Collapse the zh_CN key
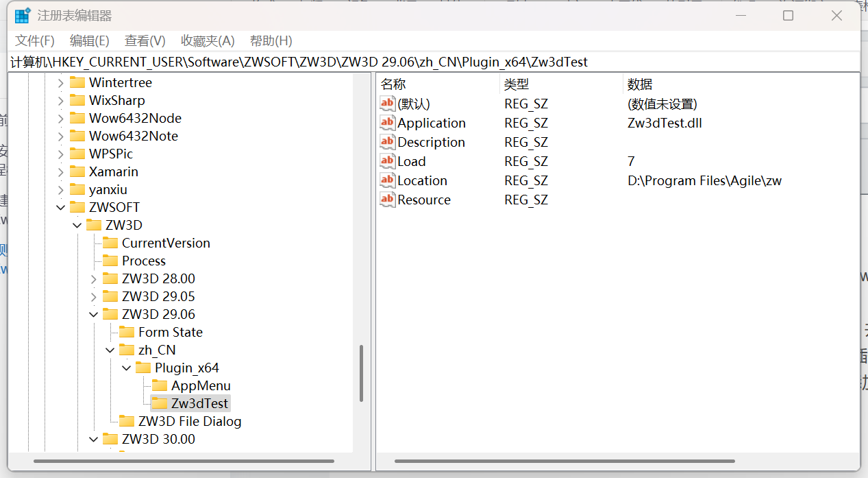The width and height of the screenshot is (868, 478). [110, 350]
